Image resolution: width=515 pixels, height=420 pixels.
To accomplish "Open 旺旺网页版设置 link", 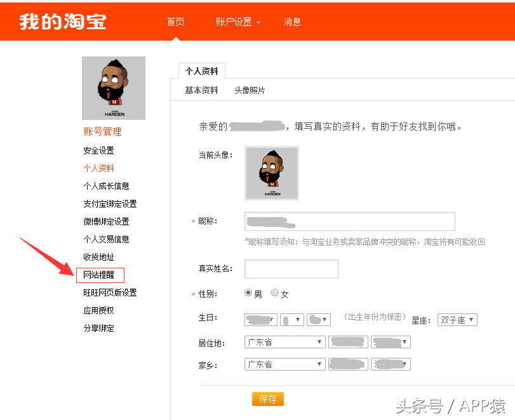I will coord(110,292).
